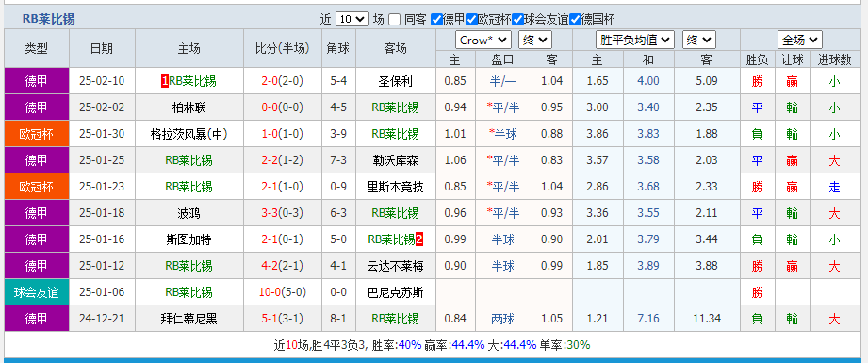Click the away team 勒沃库森
868x363 pixels.
point(395,160)
